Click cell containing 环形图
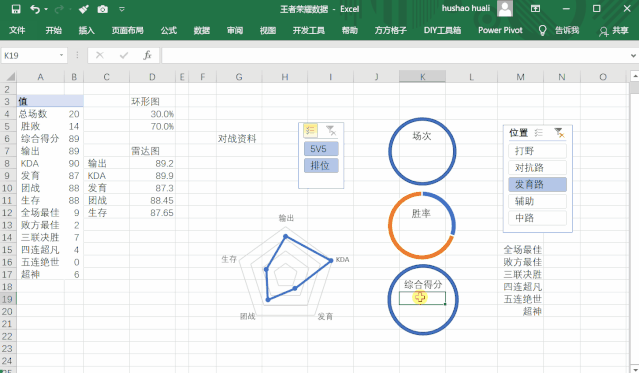The height and width of the screenshot is (373, 639). (152, 102)
